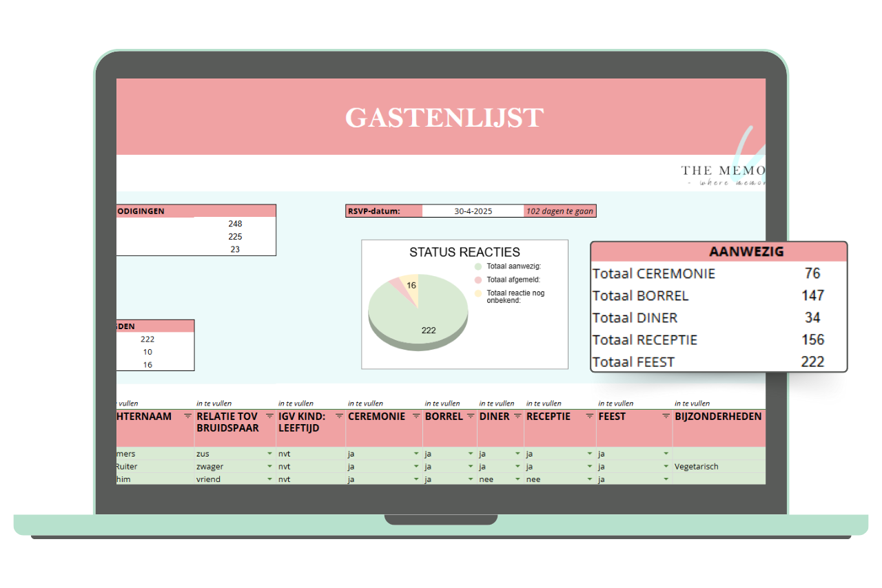Click the yellow "Totaal reactie nog onbekend" legend swatch
The height and width of the screenshot is (588, 882).
pos(478,293)
